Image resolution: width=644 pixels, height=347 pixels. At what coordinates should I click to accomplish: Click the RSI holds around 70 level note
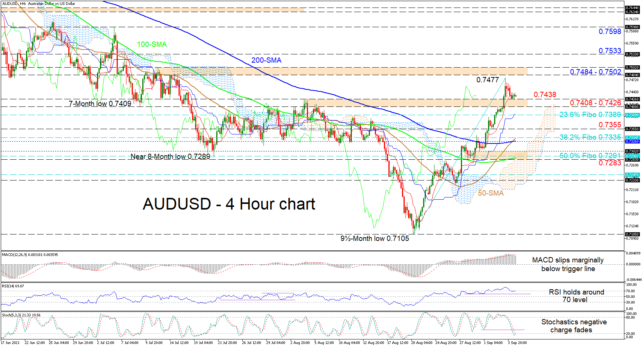[576, 296]
